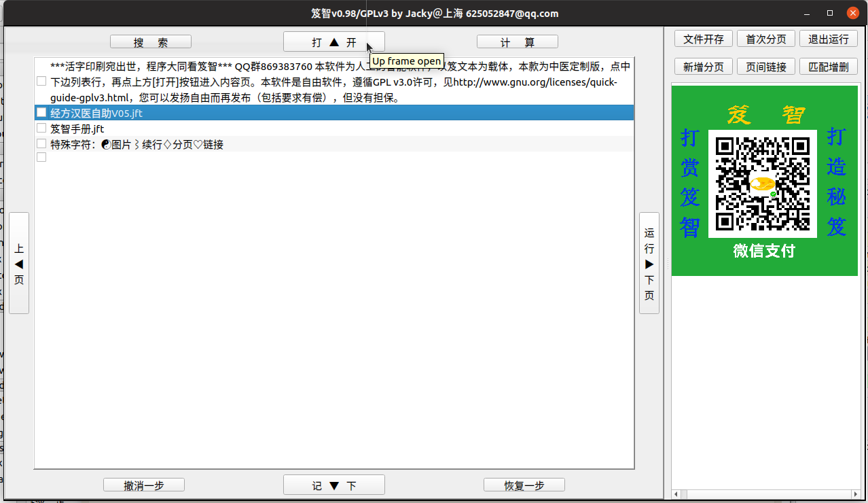Click the left arrow of right panel scrollbar
The image size is (868, 503).
(676, 494)
